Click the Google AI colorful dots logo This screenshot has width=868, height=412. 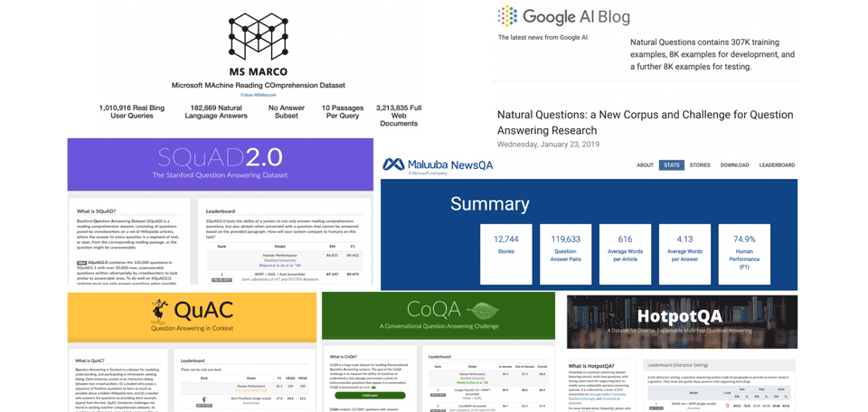[507, 16]
